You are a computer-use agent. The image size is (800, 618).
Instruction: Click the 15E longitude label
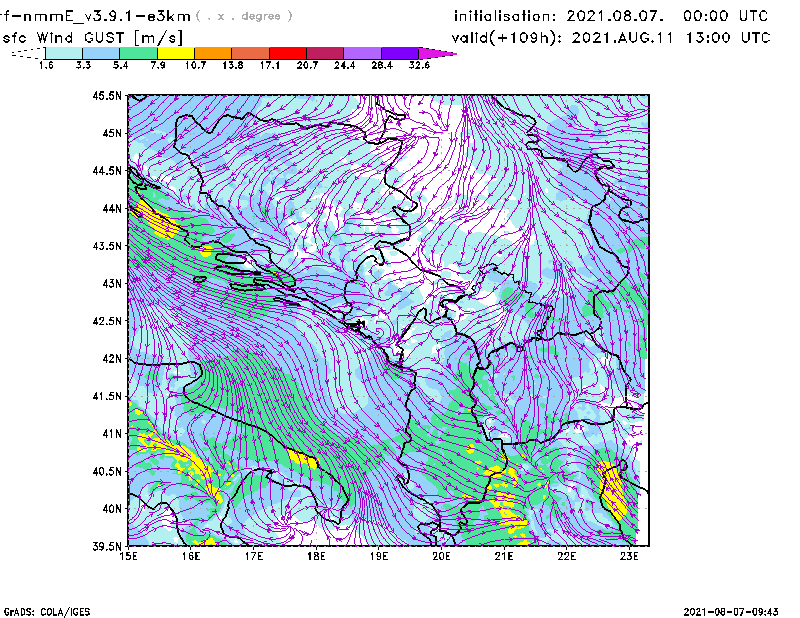[128, 556]
